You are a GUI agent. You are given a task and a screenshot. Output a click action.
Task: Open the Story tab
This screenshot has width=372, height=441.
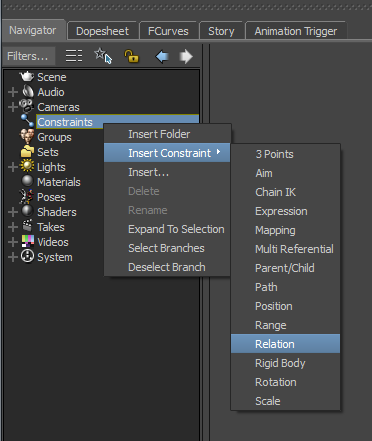221,31
